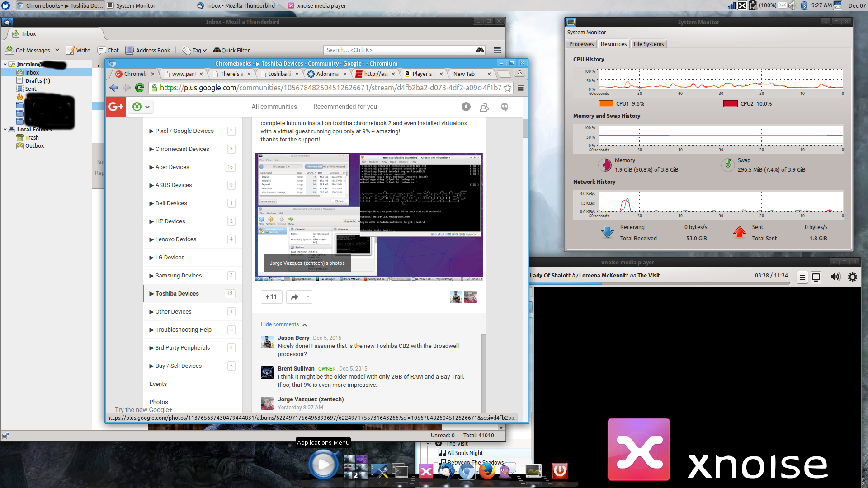Switch to Processes tab
This screenshot has width=868, height=488.
[x=581, y=44]
